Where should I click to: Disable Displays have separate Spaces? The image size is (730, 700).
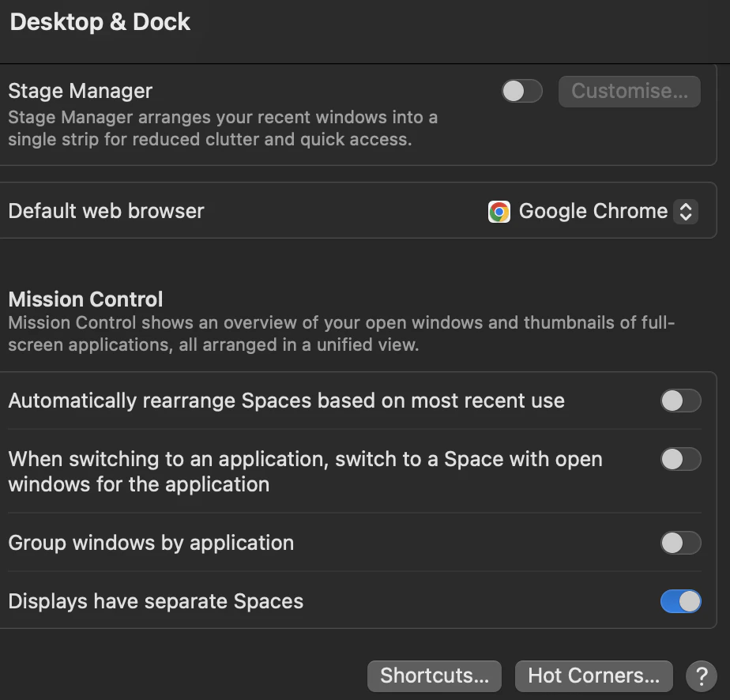coord(681,601)
